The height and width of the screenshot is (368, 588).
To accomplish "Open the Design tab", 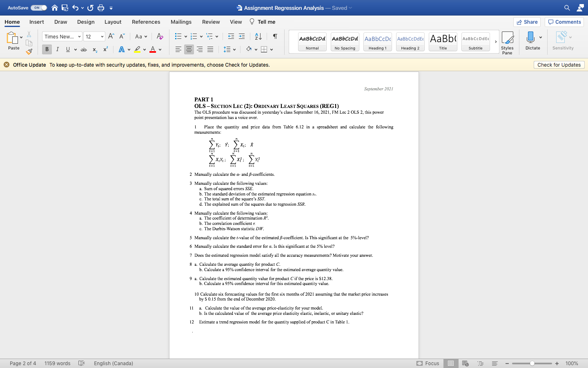I will click(86, 22).
